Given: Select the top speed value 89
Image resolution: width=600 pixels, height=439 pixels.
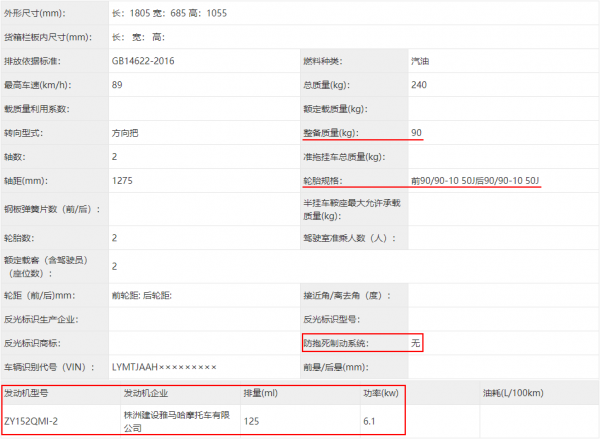Looking at the screenshot, I should (117, 85).
